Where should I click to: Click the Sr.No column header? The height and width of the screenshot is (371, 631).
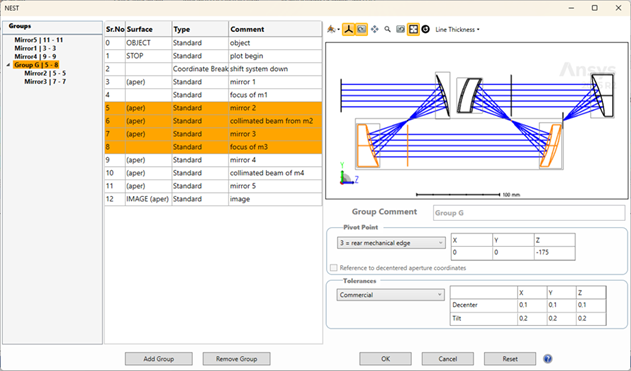(x=115, y=29)
